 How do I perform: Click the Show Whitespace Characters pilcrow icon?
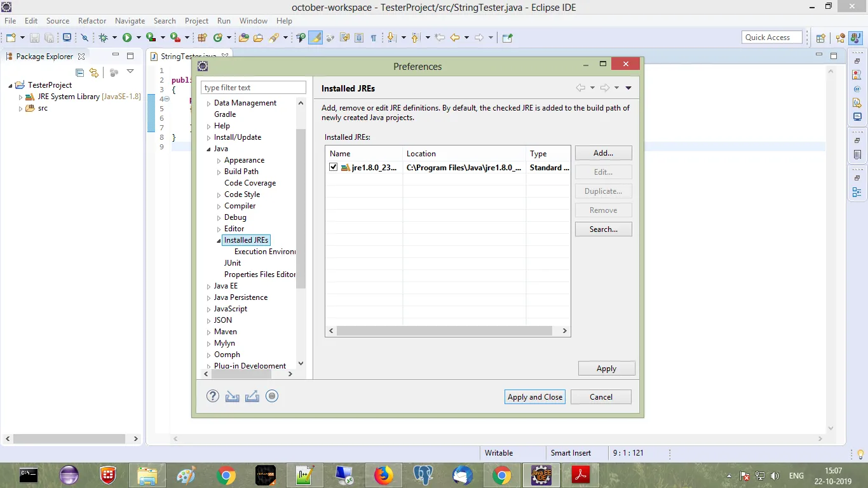373,38
